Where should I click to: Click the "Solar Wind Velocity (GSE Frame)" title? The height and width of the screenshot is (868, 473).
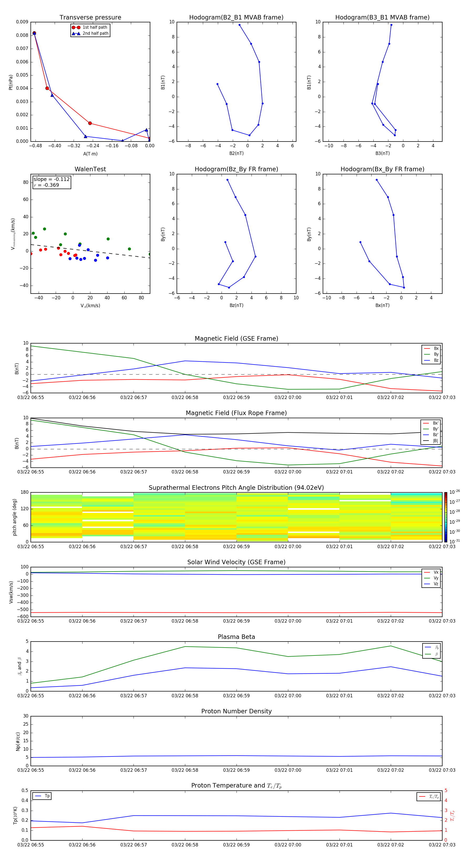[x=236, y=562]
